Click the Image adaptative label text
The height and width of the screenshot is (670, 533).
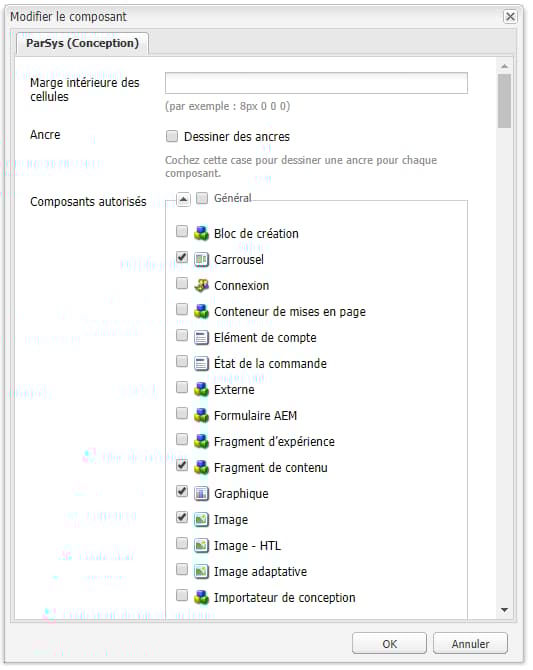260,572
